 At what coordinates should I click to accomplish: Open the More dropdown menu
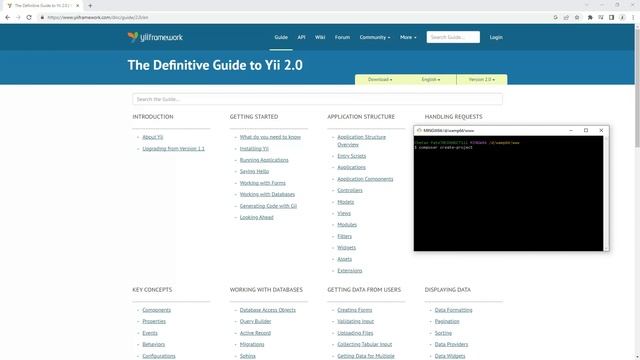(x=408, y=37)
